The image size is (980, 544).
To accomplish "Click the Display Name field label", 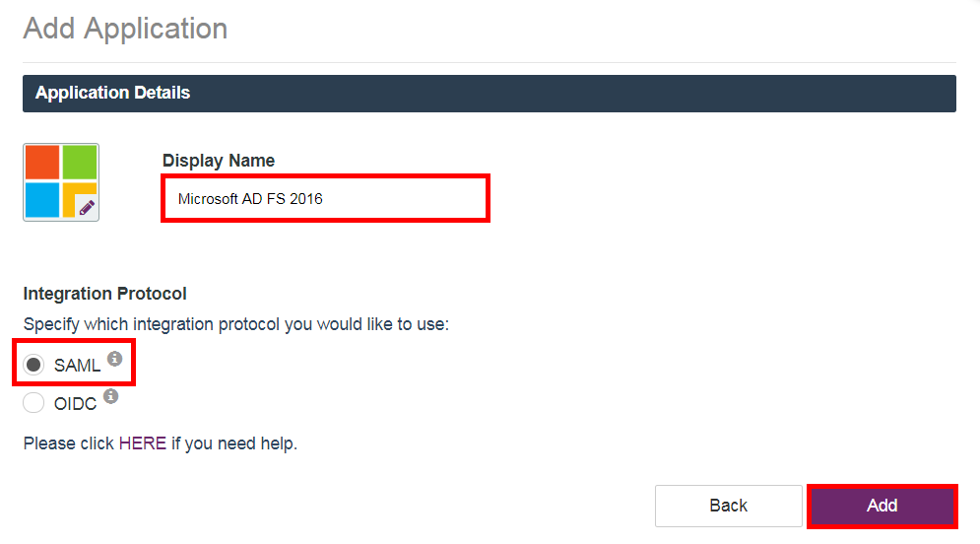I will (219, 161).
